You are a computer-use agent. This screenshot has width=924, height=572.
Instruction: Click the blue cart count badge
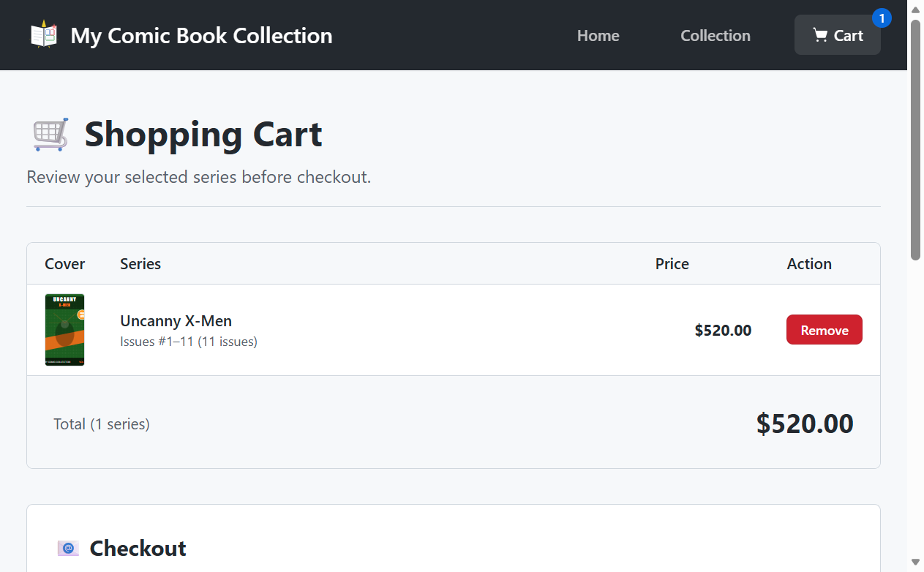[882, 18]
